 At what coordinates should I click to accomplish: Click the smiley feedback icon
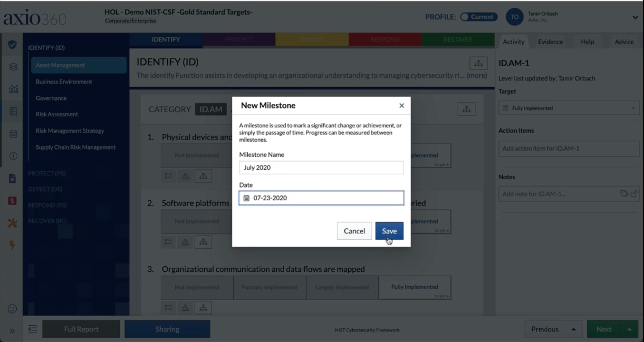click(12, 309)
